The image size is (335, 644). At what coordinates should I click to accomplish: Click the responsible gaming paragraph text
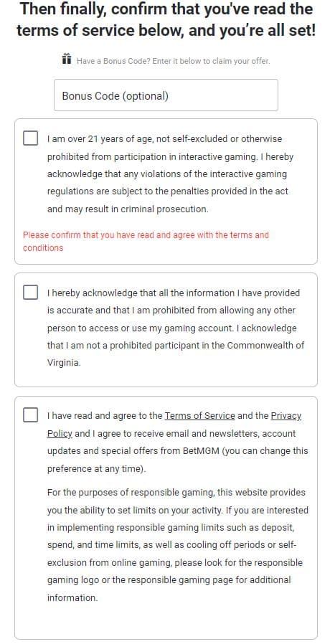point(178,544)
